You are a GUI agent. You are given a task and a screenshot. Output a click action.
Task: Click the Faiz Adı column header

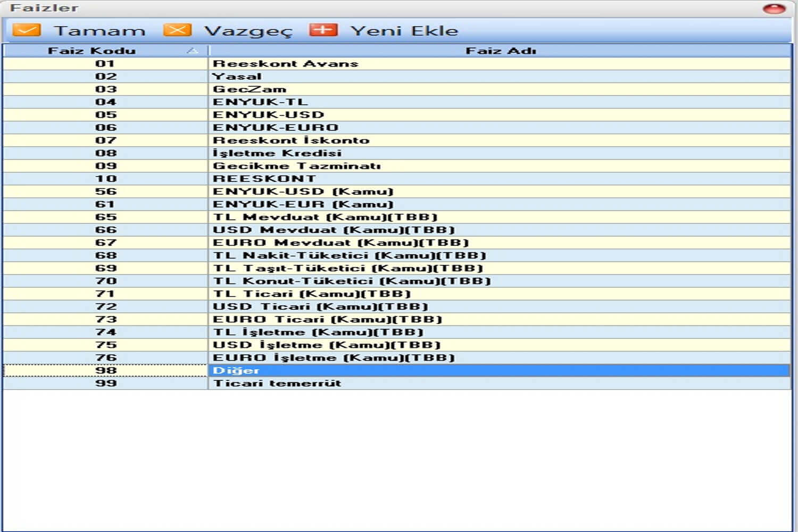tap(500, 51)
